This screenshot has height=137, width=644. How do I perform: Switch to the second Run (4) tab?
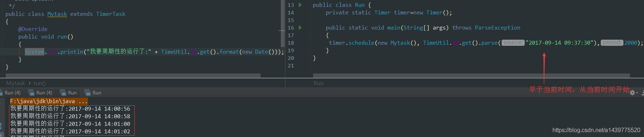[40, 93]
